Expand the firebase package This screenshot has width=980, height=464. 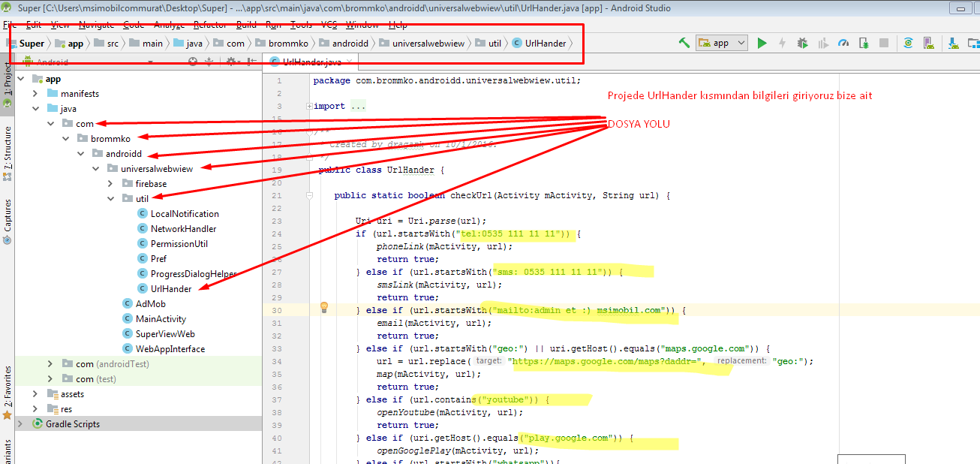click(x=110, y=184)
